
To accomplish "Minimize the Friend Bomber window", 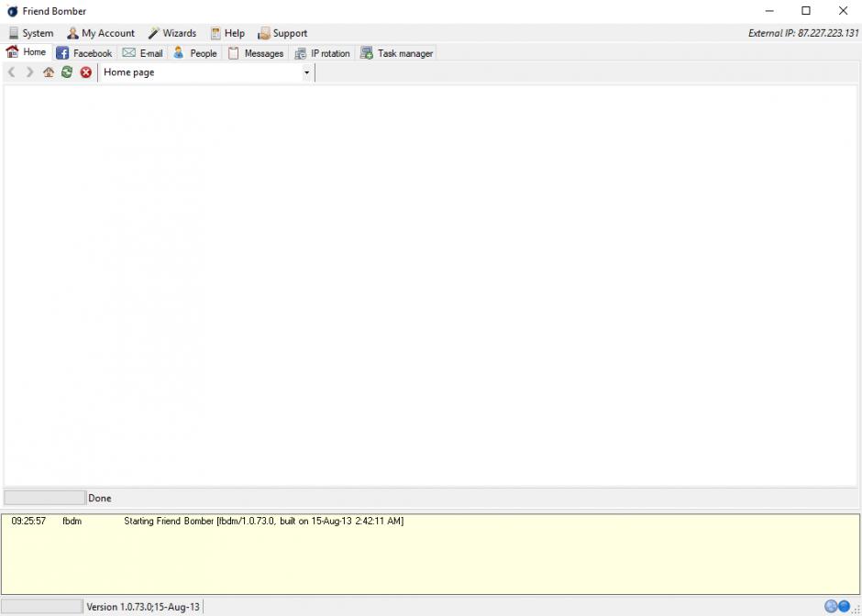I will [x=769, y=11].
